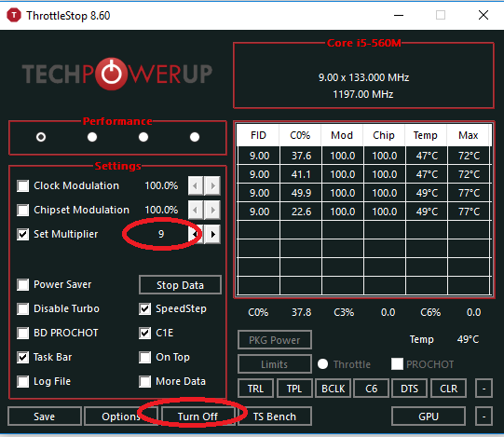
Task: Increase Set Multiplier with right arrow
Action: point(212,234)
